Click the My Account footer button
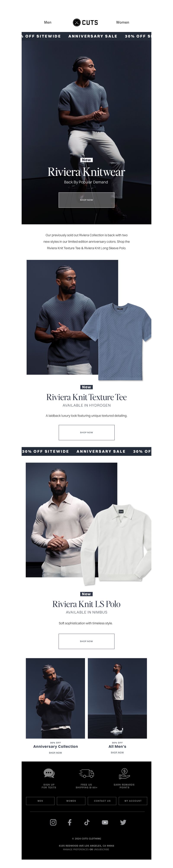 (x=133, y=801)
